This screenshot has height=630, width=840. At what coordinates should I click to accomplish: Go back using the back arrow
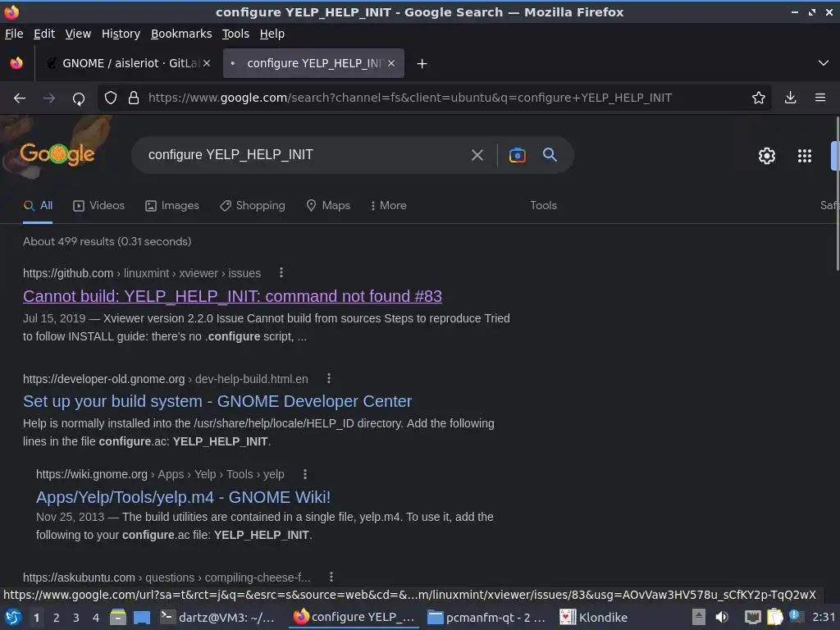pos(20,98)
